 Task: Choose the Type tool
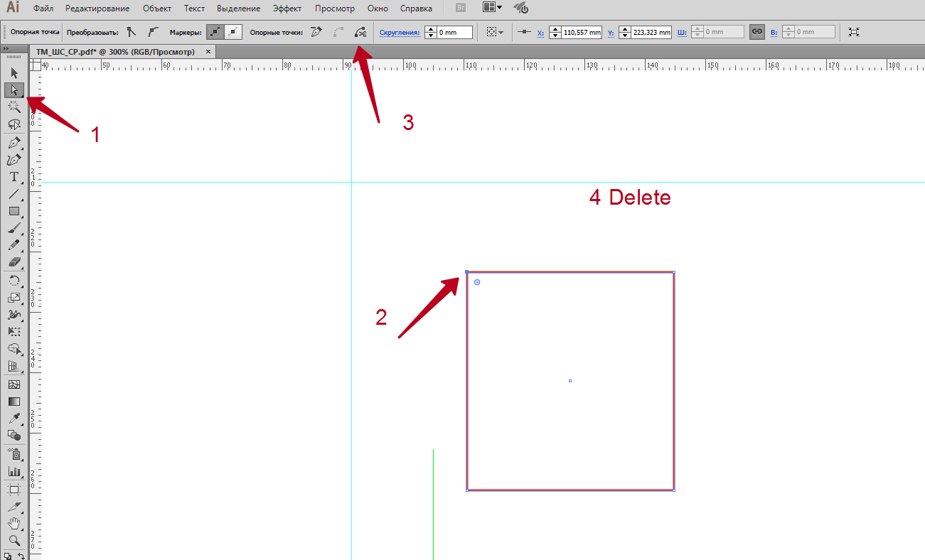14,177
